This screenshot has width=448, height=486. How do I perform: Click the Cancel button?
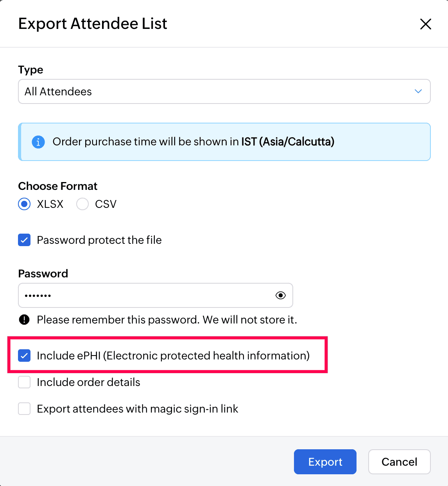[x=399, y=462]
